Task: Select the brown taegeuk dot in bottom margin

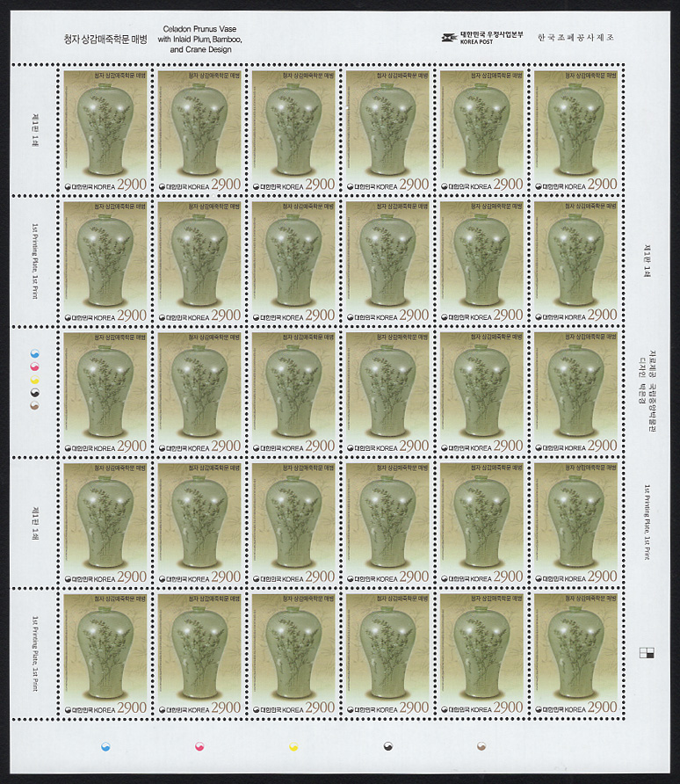Action: [481, 746]
